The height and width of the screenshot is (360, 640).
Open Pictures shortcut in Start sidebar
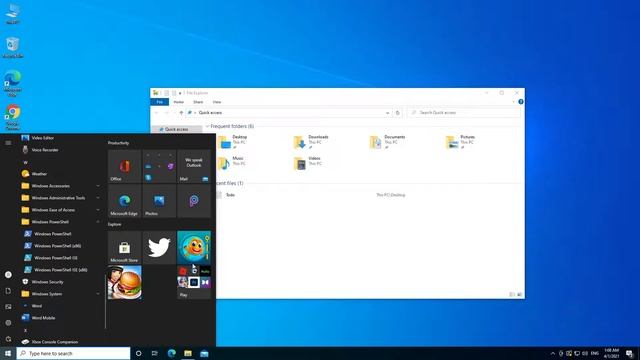tap(8, 307)
